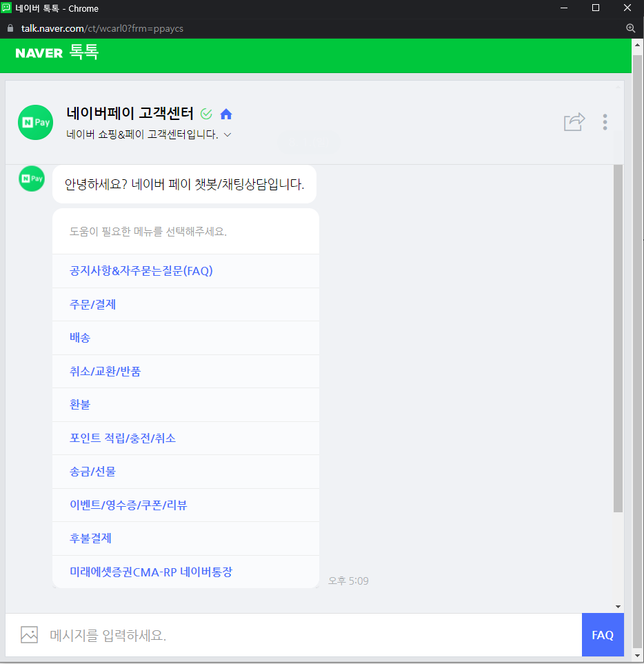Image resolution: width=644 pixels, height=664 pixels.
Task: Click the NAVER 톡톡 logo in header
Action: 57,52
